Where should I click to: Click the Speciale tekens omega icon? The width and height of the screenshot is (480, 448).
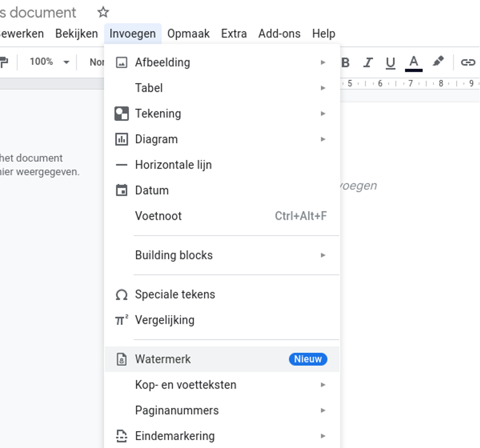pos(122,295)
